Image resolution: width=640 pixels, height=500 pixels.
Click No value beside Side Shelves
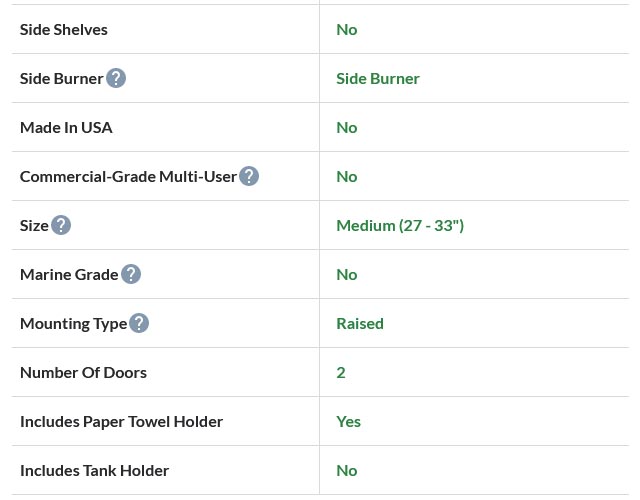tap(347, 29)
